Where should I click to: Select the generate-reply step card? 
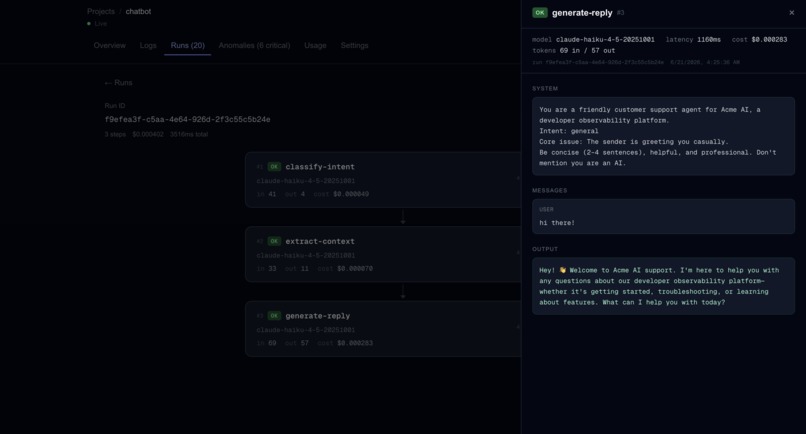point(383,329)
